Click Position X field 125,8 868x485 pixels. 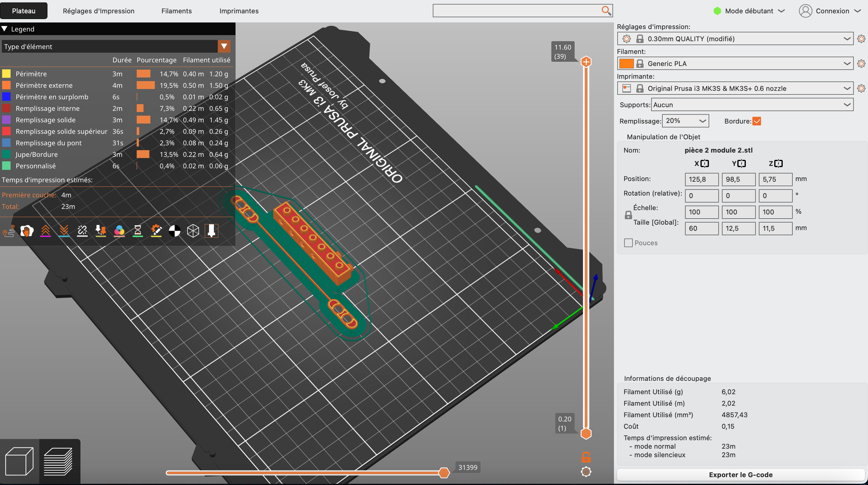click(702, 179)
